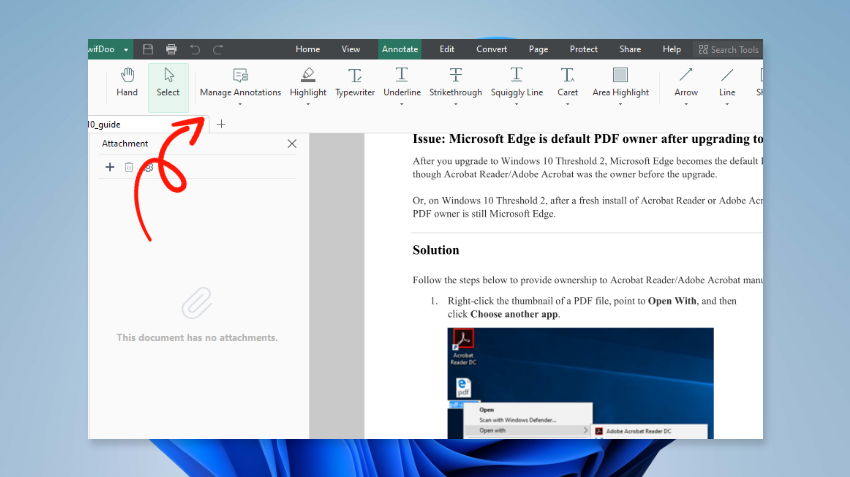
Task: Open Manage Annotations tool
Action: click(240, 82)
